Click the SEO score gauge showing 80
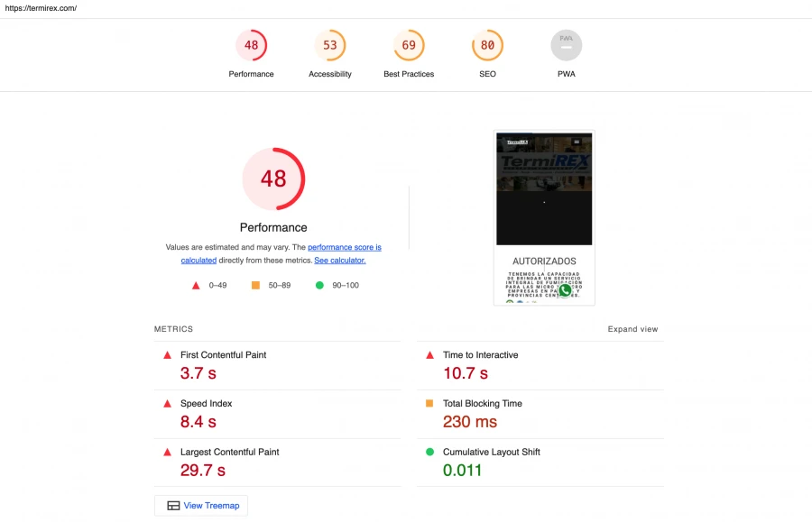The height and width of the screenshot is (522, 812). click(487, 45)
